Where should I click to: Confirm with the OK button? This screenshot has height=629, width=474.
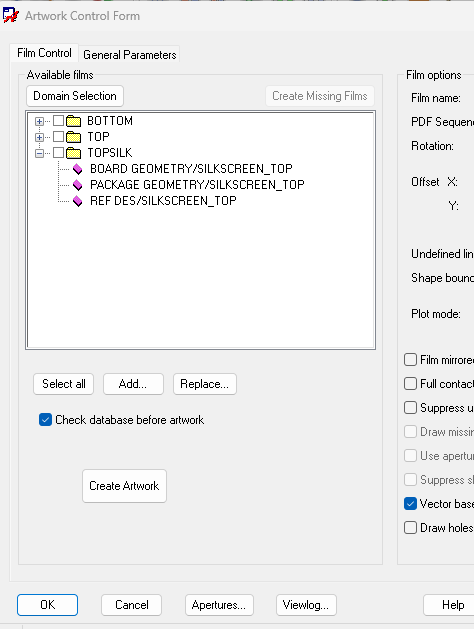(47, 605)
